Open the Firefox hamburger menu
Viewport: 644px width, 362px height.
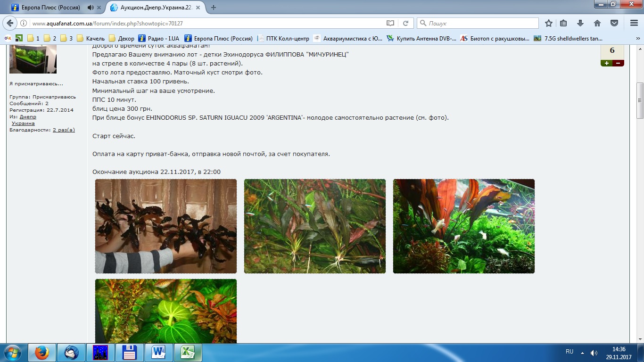pyautogui.click(x=634, y=23)
